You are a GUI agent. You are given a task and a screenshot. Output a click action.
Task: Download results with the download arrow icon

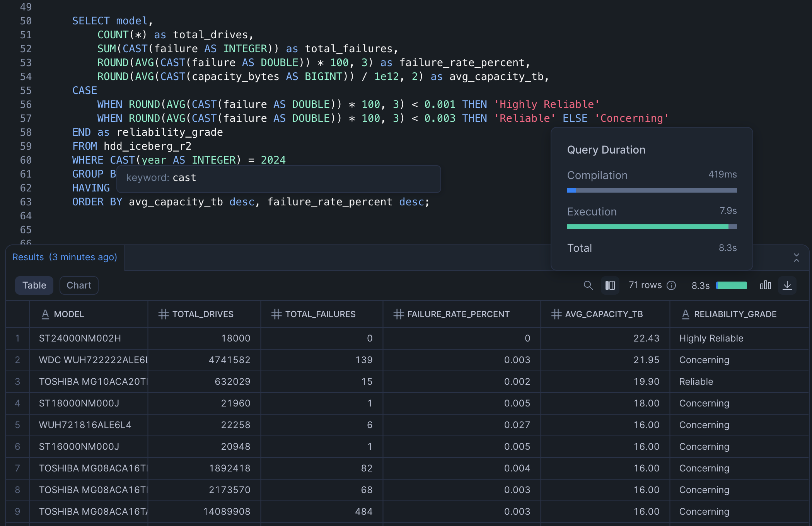(x=787, y=285)
